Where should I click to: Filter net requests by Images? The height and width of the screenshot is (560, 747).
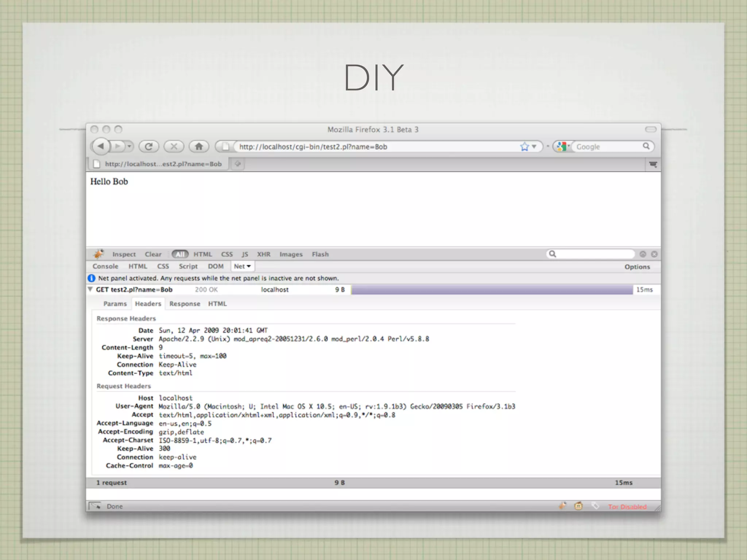point(291,254)
